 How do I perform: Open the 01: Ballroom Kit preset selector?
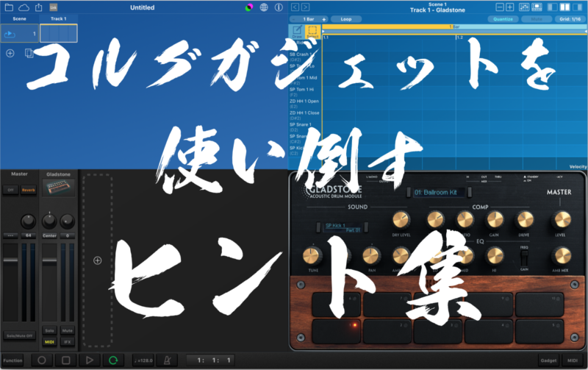438,193
